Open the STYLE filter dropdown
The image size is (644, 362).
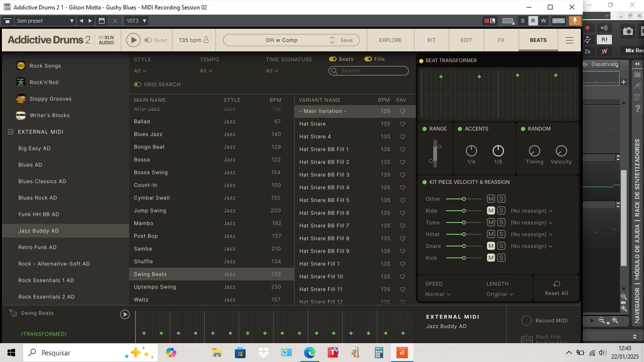click(x=140, y=71)
